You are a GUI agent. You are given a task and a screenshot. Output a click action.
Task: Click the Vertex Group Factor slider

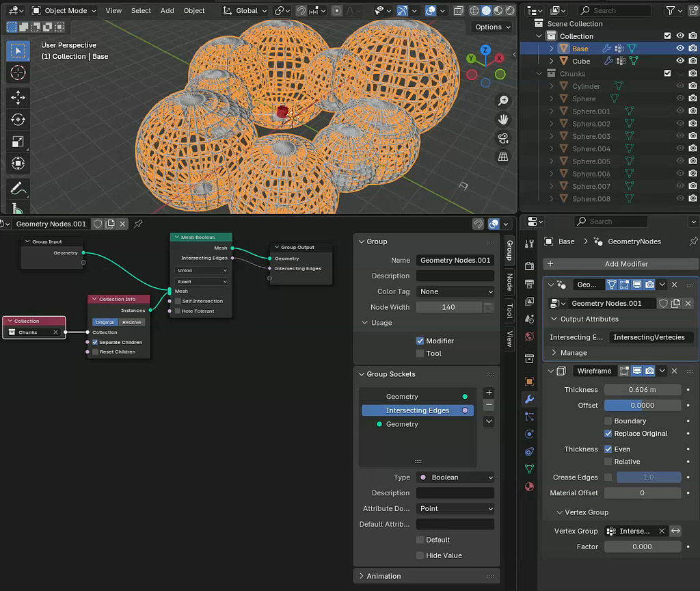pos(643,547)
